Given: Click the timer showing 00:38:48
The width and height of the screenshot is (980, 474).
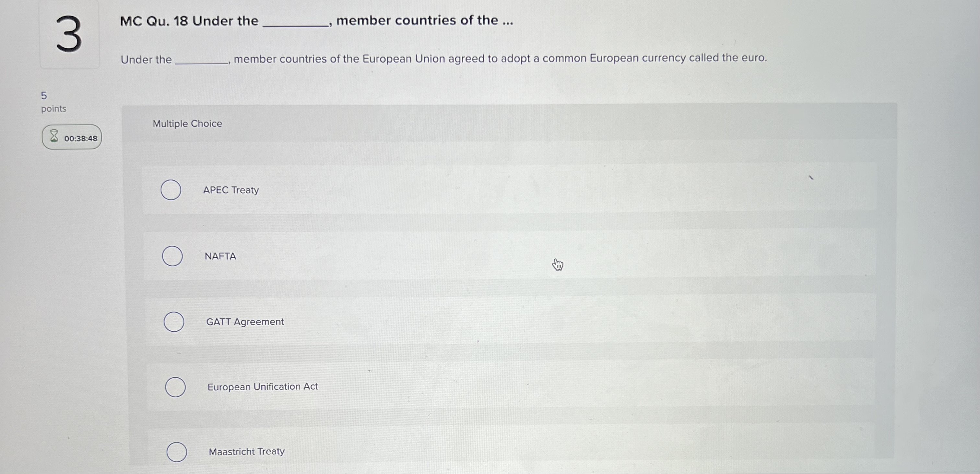Looking at the screenshot, I should (80, 138).
